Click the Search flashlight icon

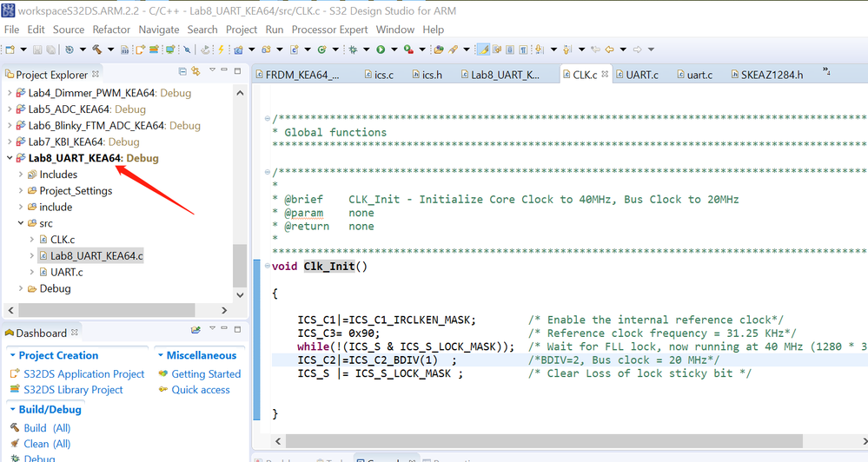pyautogui.click(x=453, y=49)
